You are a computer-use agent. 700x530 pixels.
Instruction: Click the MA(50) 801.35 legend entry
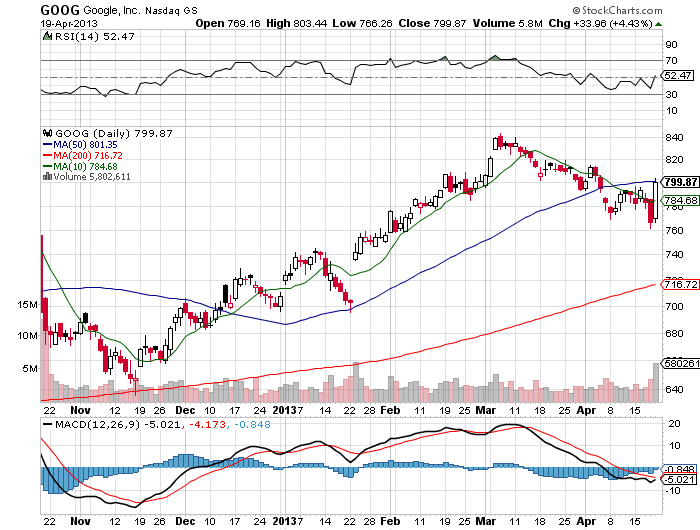pos(80,145)
